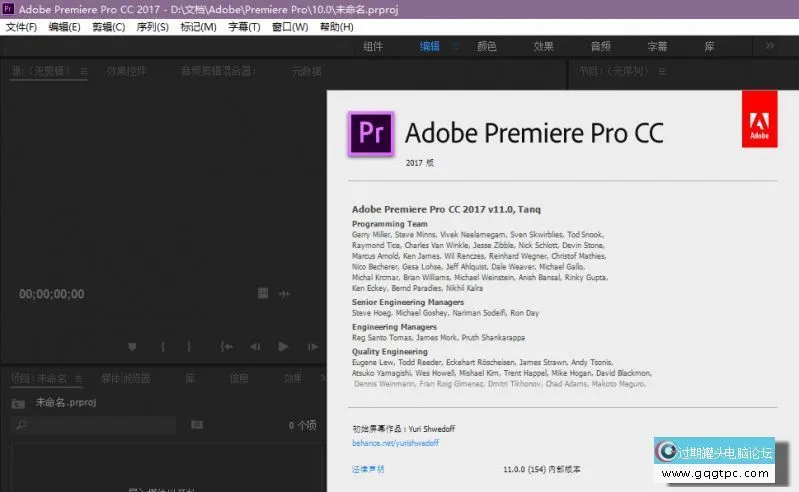This screenshot has width=799, height=492.
Task: Expand the workspace overflow chevron
Action: coord(770,46)
